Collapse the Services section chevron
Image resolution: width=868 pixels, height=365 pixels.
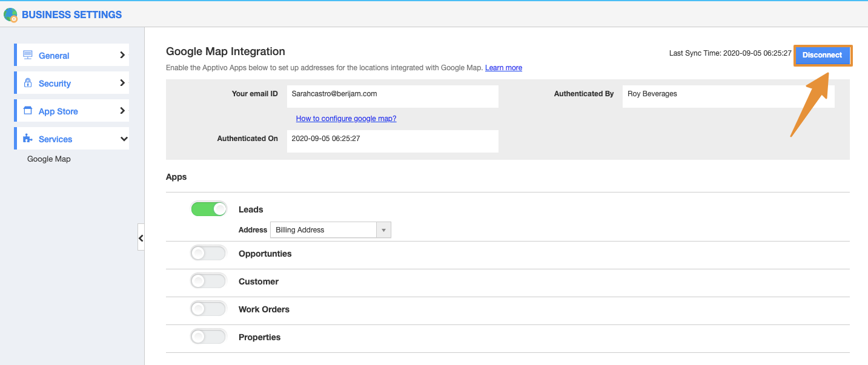[x=124, y=139]
